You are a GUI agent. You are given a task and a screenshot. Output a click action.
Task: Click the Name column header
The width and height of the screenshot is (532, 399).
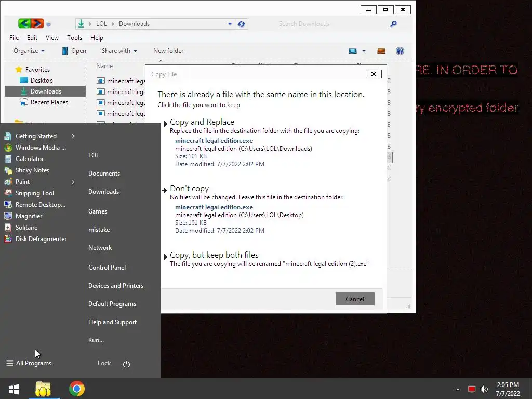[104, 66]
